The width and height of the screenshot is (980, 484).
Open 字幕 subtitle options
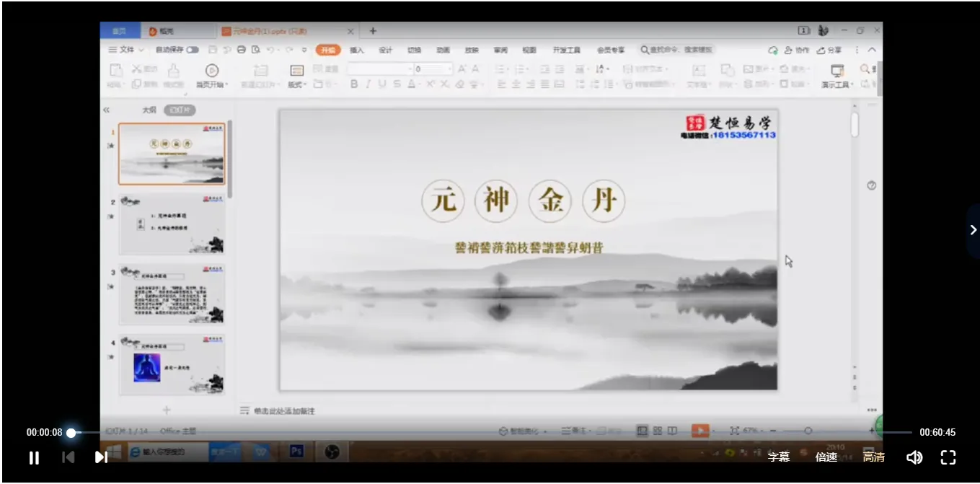point(778,457)
